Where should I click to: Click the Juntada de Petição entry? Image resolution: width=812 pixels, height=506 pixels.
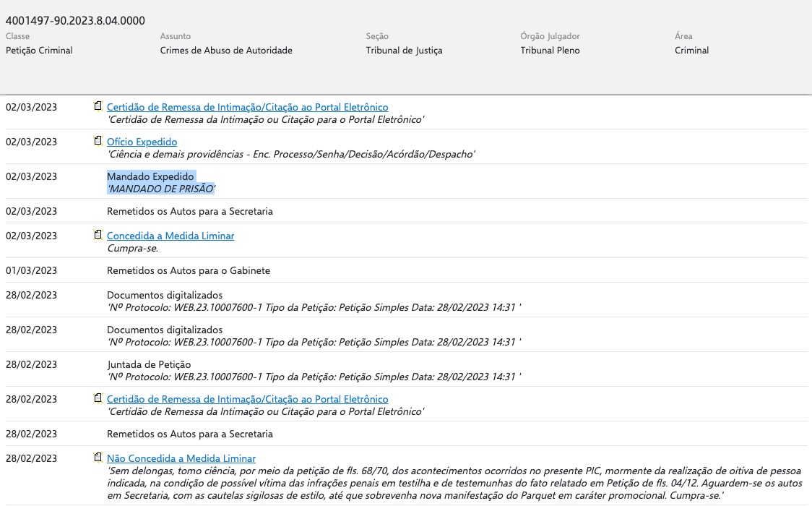point(149,364)
